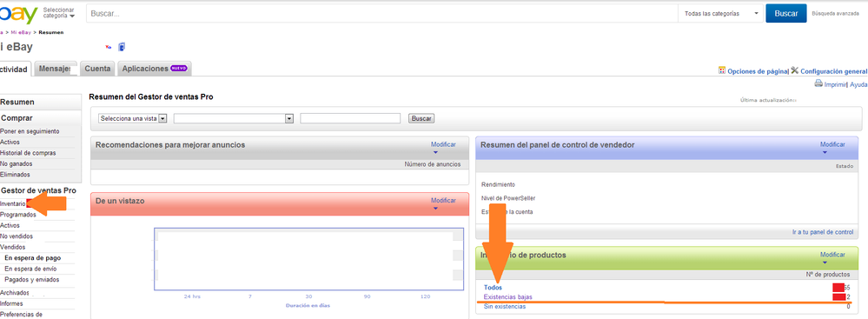Screen dimensions: 868x319
Task: Open the Ayuda link
Action: click(858, 84)
